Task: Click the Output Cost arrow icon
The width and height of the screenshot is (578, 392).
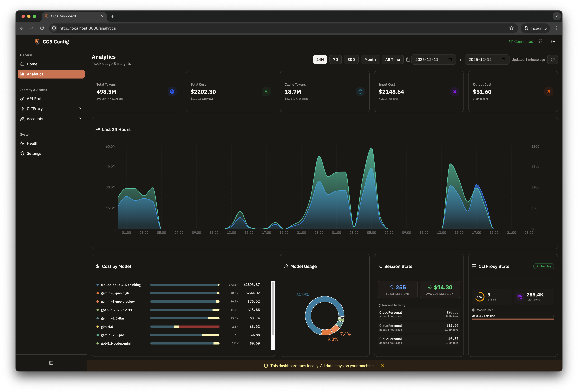Action: 548,92
